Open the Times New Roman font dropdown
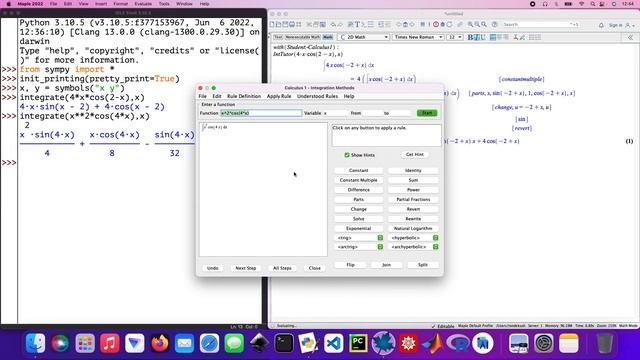This screenshot has width=640, height=360. [x=418, y=37]
